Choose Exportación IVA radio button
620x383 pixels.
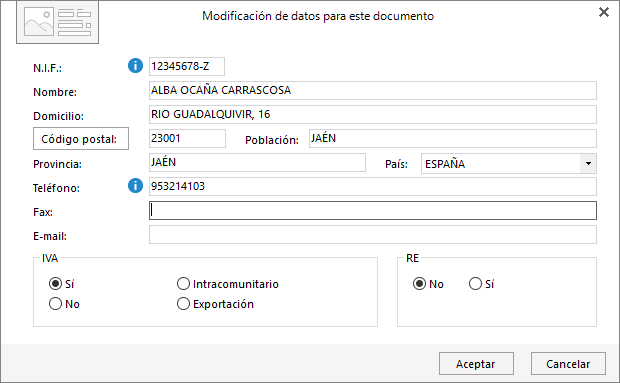pos(183,304)
